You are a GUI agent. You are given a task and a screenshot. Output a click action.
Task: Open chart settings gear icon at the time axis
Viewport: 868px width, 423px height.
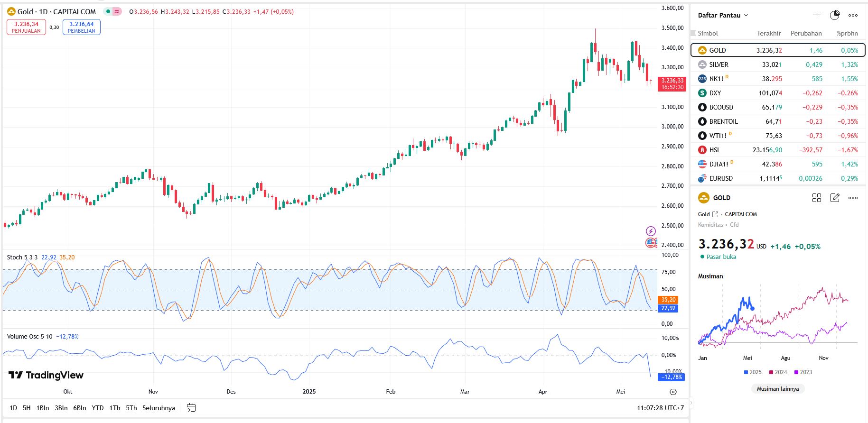673,392
